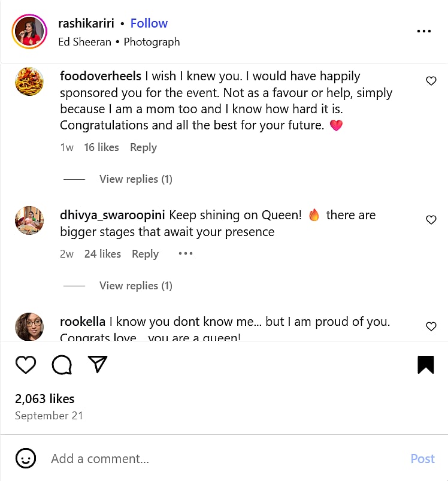448x481 pixels.
Task: Reply to dhivya_swaroopini's comment
Action: [145, 254]
